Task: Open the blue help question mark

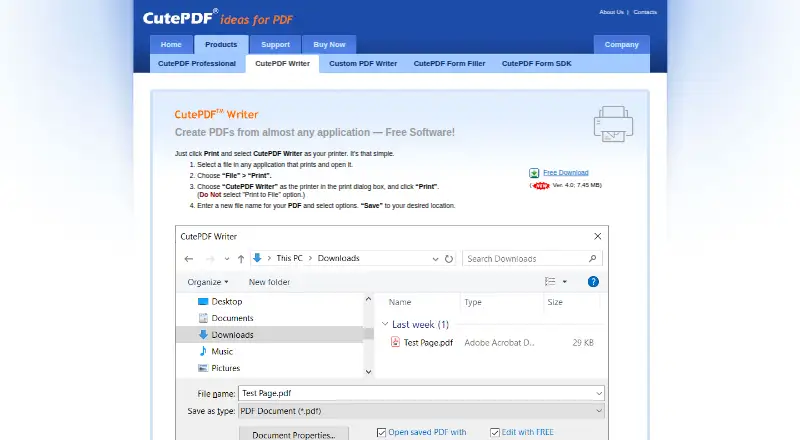Action: 593,282
